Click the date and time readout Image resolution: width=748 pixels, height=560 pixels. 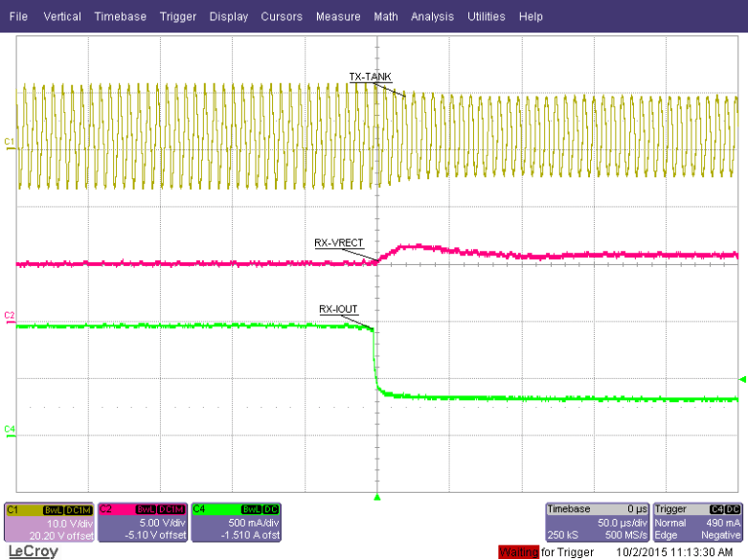point(674,552)
